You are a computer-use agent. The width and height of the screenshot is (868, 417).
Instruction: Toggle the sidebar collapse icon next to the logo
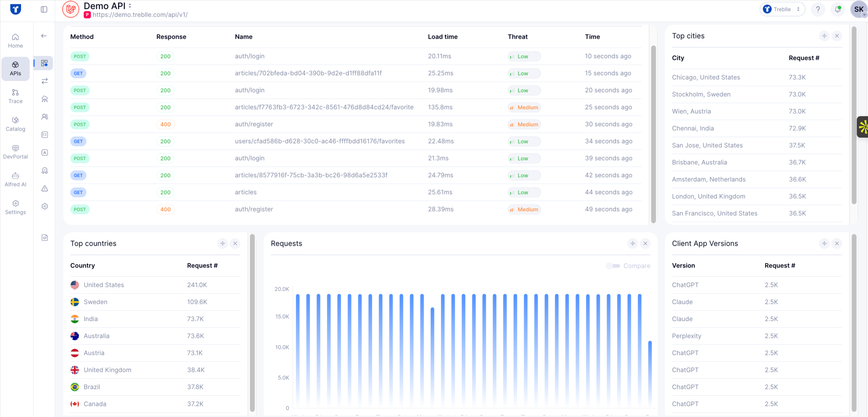pos(44,10)
